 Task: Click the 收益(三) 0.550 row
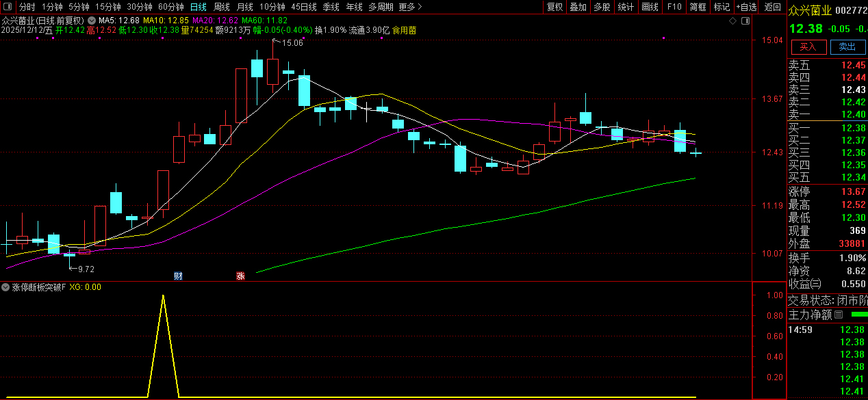[x=827, y=284]
